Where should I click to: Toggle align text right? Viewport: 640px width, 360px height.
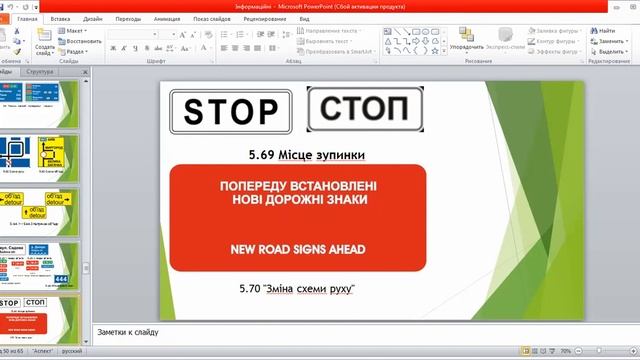click(246, 48)
